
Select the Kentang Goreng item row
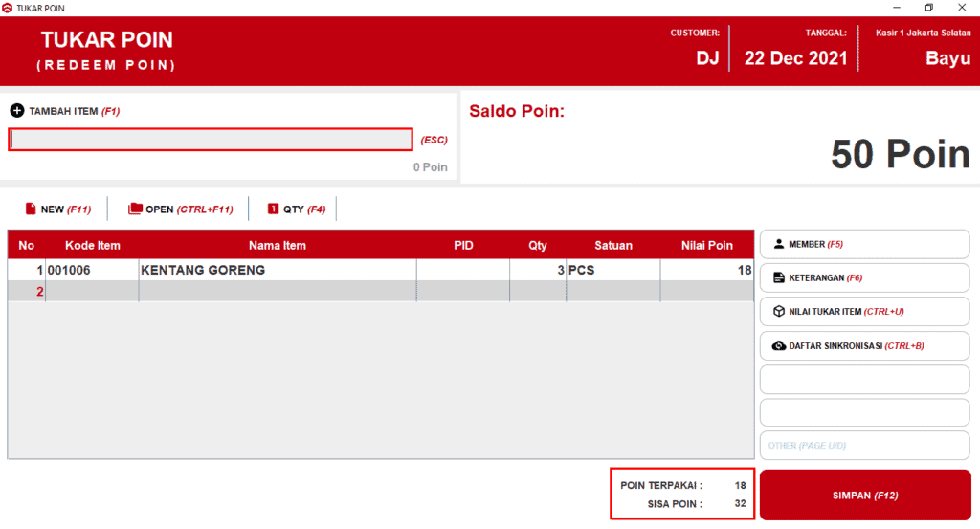(278, 270)
